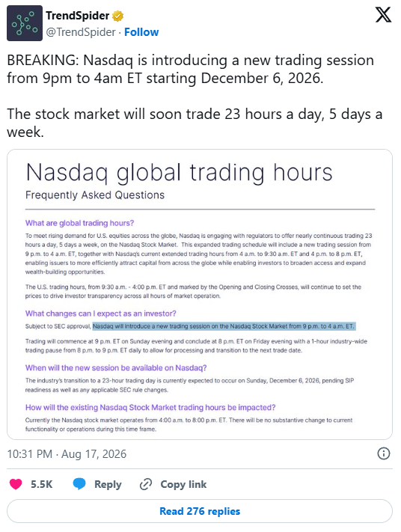Open the X logo in the corner
Image resolution: width=401 pixels, height=532 pixels.
(383, 15)
